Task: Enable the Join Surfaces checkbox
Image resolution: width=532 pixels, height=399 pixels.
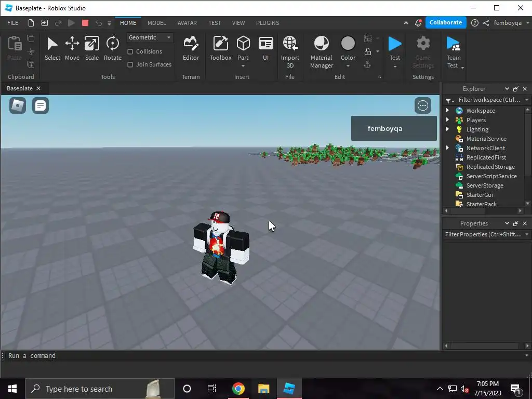Action: 130,64
